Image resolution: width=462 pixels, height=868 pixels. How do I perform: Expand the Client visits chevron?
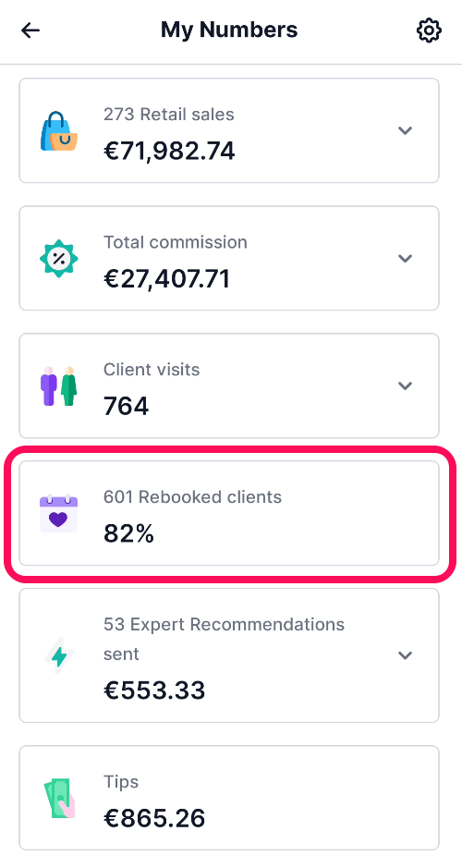pyautogui.click(x=406, y=385)
